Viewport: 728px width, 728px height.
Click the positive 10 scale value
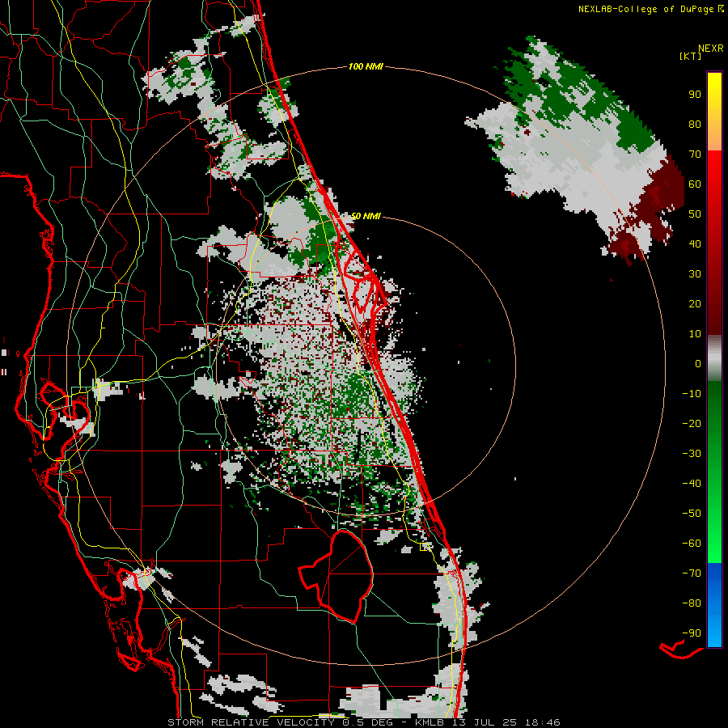tap(695, 334)
